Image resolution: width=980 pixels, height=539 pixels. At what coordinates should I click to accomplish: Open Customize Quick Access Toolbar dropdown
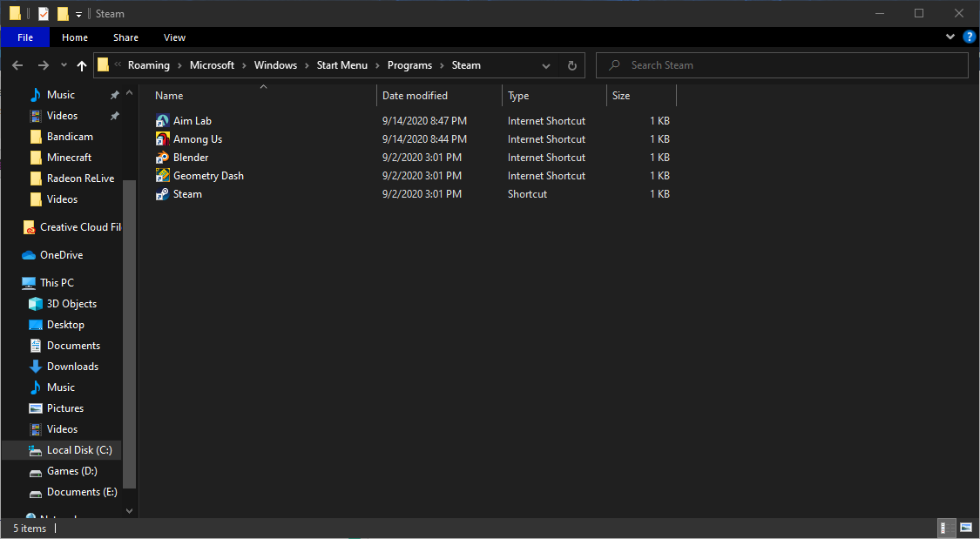(78, 14)
